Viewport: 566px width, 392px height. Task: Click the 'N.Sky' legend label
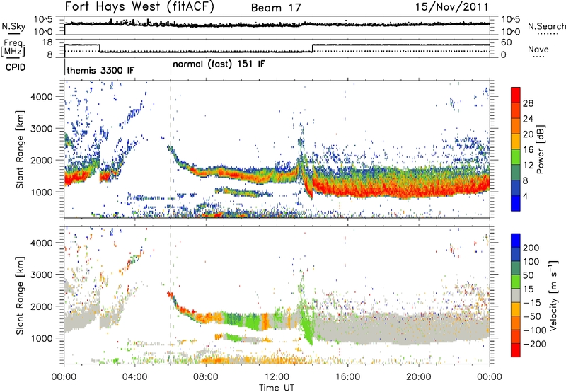point(13,27)
